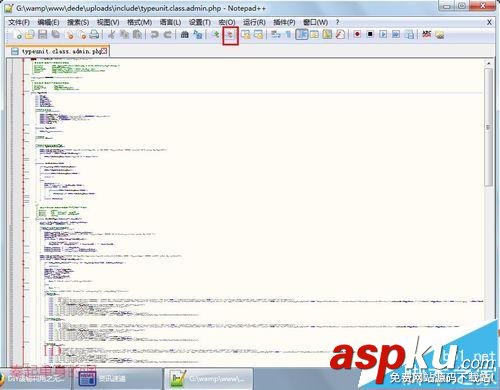The image size is (500, 390).
Task: Click the Open file folder icon
Action: [30, 34]
